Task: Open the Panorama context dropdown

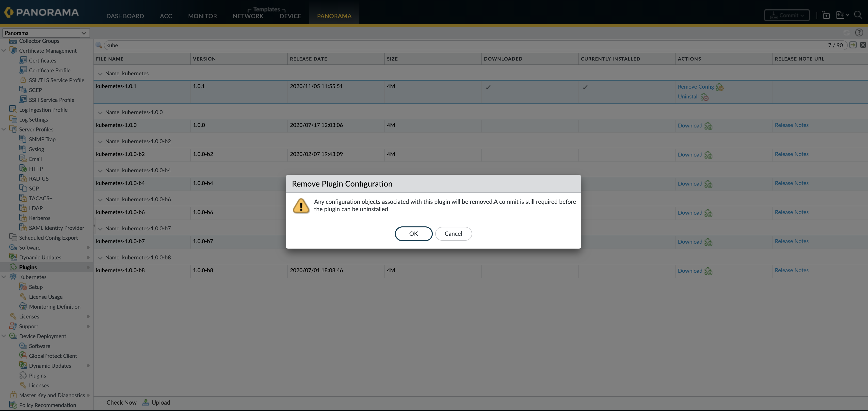Action: [46, 33]
